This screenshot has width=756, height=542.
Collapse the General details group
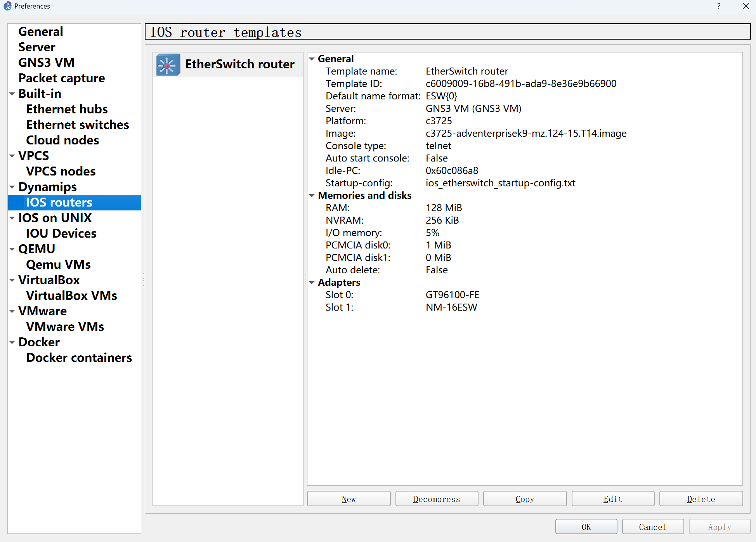312,59
